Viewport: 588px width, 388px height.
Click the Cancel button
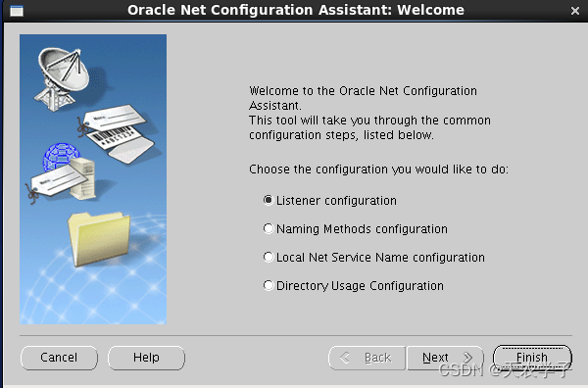tap(59, 358)
